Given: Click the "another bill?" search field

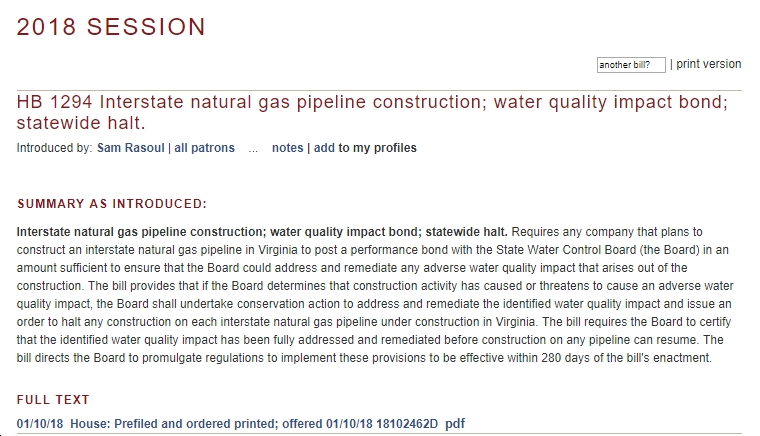Looking at the screenshot, I should (631, 65).
